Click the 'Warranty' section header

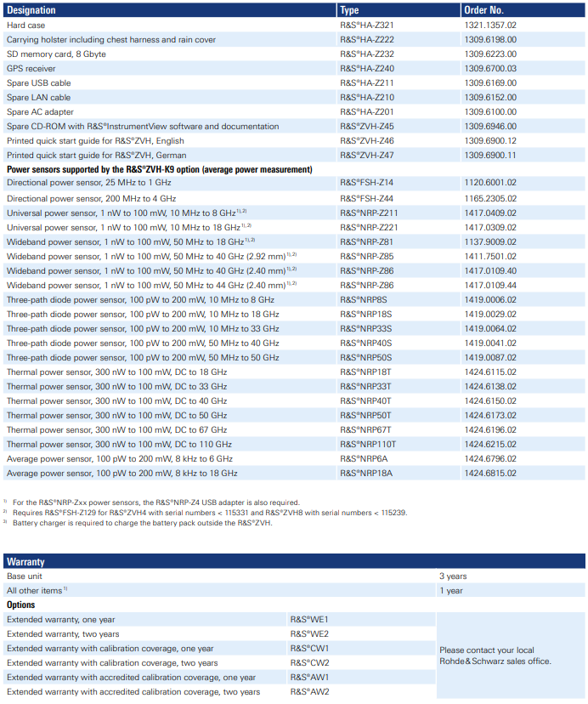(x=25, y=562)
